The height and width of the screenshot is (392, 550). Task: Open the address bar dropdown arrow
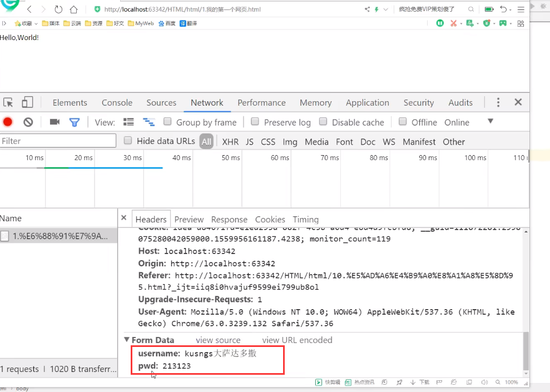click(386, 9)
